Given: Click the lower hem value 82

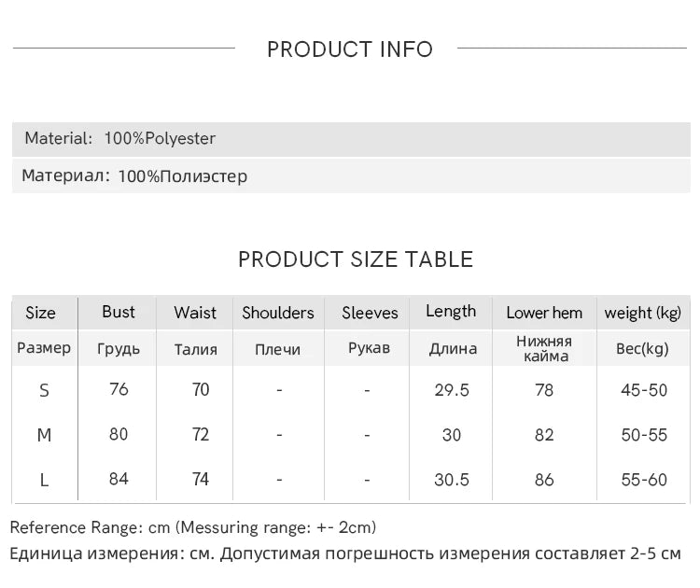Looking at the screenshot, I should pos(544,435).
